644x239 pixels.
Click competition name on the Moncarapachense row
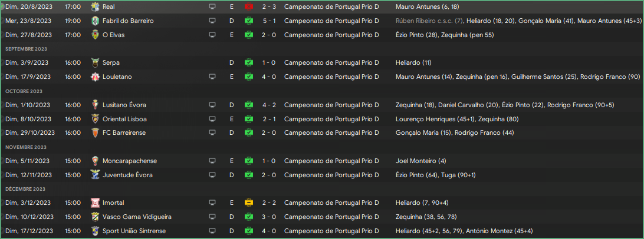(331, 161)
